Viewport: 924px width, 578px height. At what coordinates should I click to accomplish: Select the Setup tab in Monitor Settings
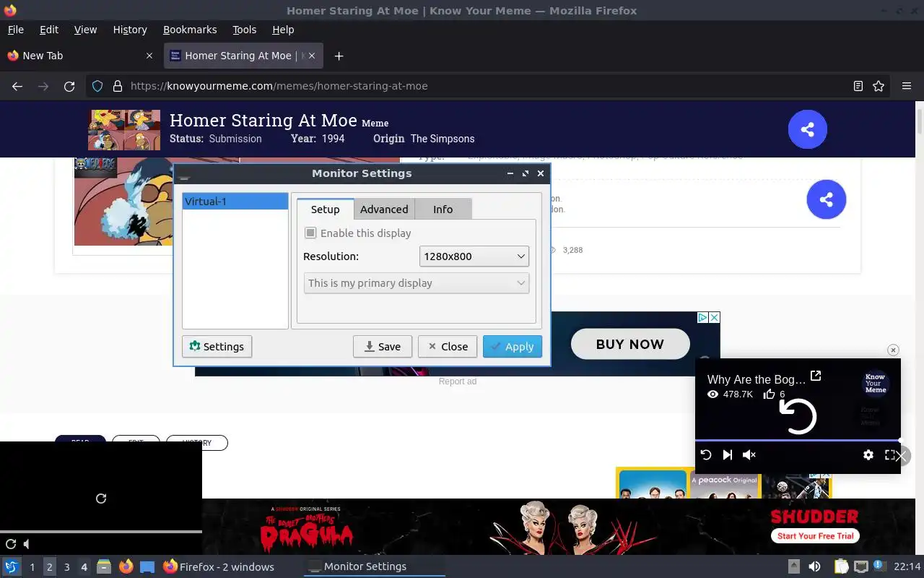(325, 210)
